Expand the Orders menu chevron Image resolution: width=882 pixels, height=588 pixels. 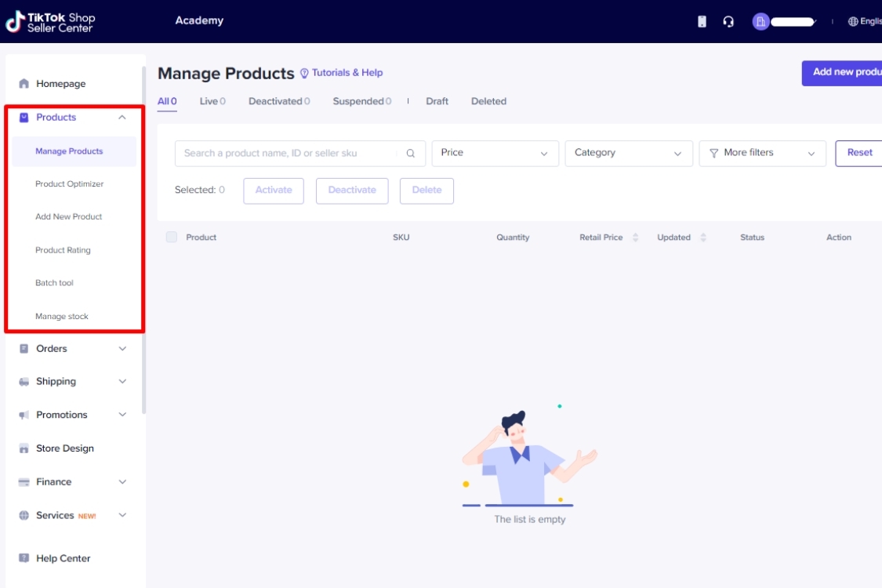click(x=122, y=348)
